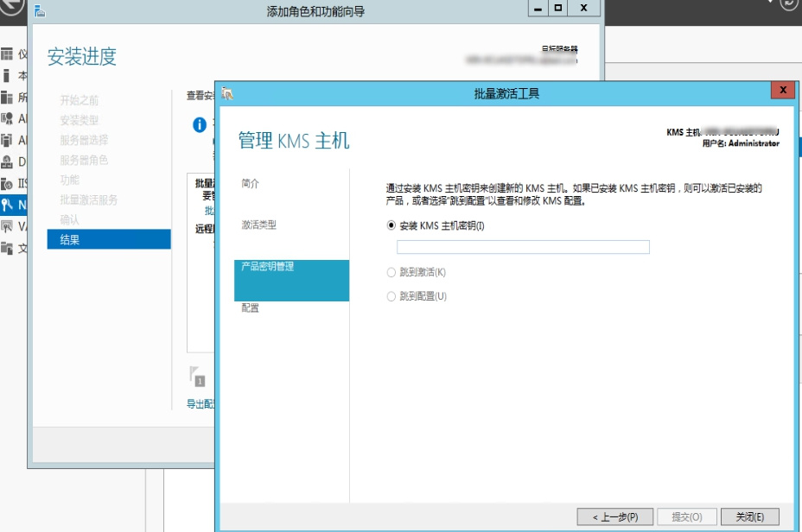Open the Local Server icon in the sidebar
The image size is (802, 532).
(7, 76)
